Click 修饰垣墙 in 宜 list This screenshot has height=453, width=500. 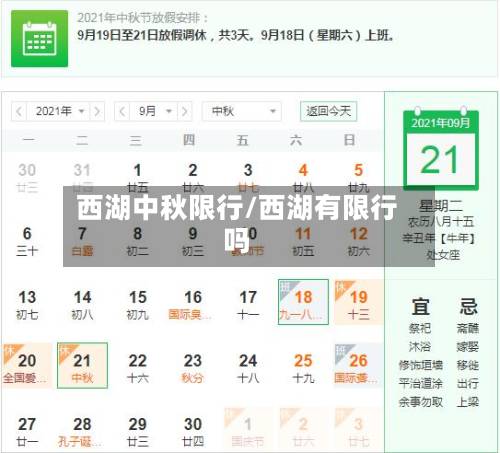pyautogui.click(x=421, y=365)
